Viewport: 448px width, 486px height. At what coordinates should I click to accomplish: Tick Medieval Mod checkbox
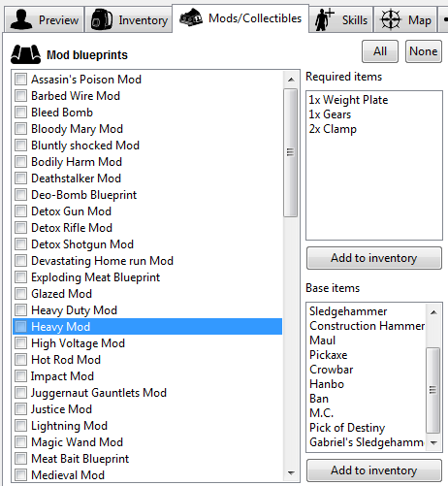pos(20,474)
